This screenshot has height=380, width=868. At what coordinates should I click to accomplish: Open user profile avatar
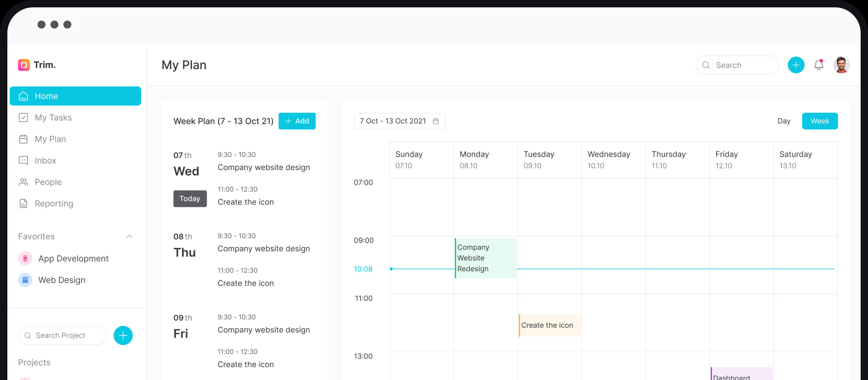point(841,65)
